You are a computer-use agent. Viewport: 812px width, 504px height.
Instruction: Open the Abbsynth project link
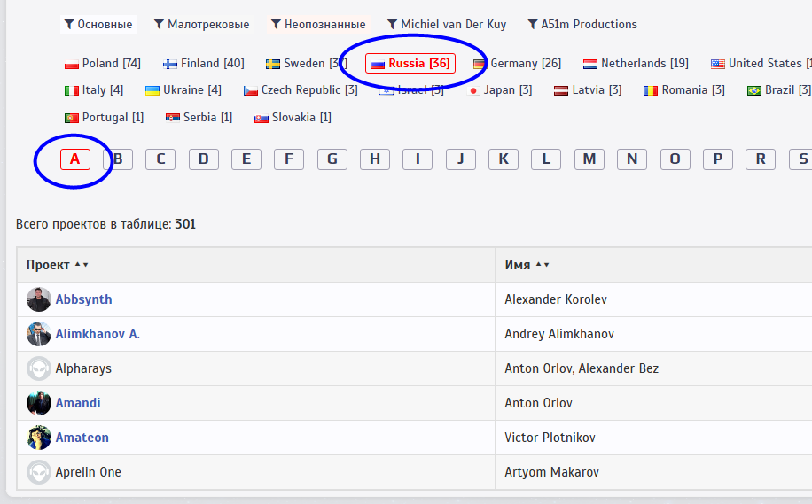tap(84, 299)
